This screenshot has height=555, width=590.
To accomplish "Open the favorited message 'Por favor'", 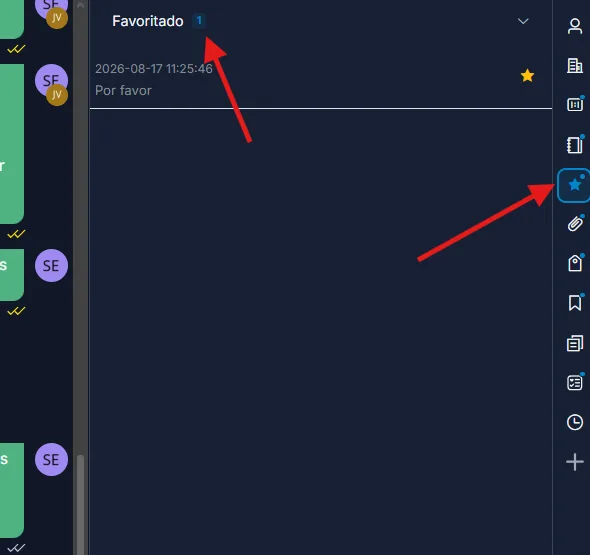I will (x=321, y=80).
